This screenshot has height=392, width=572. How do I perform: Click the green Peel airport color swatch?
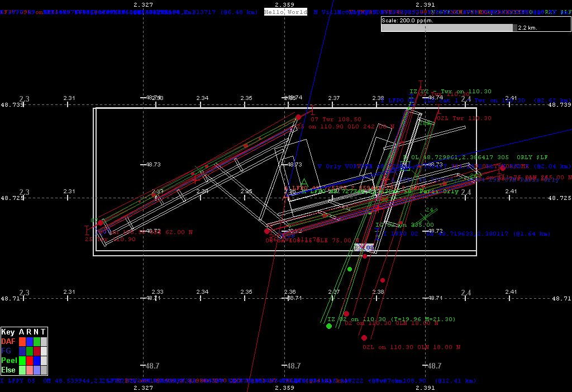[22, 360]
